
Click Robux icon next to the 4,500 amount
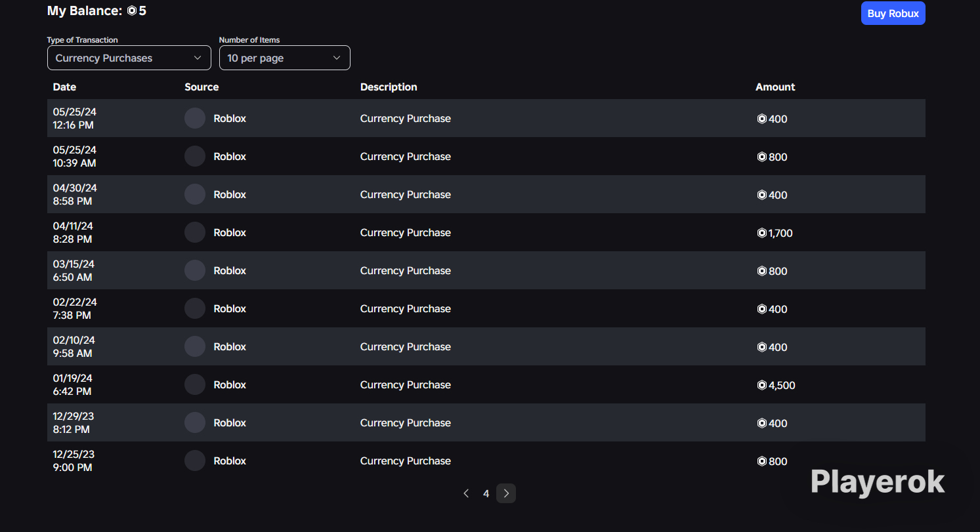pos(761,385)
